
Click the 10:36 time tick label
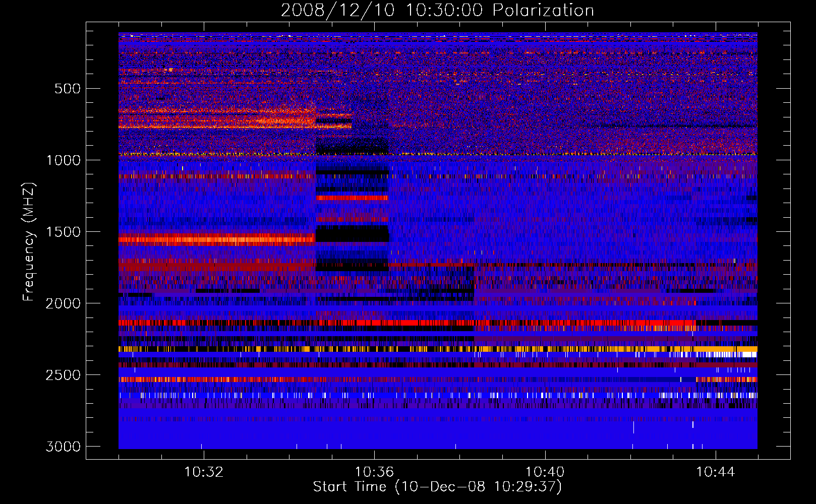click(x=374, y=472)
